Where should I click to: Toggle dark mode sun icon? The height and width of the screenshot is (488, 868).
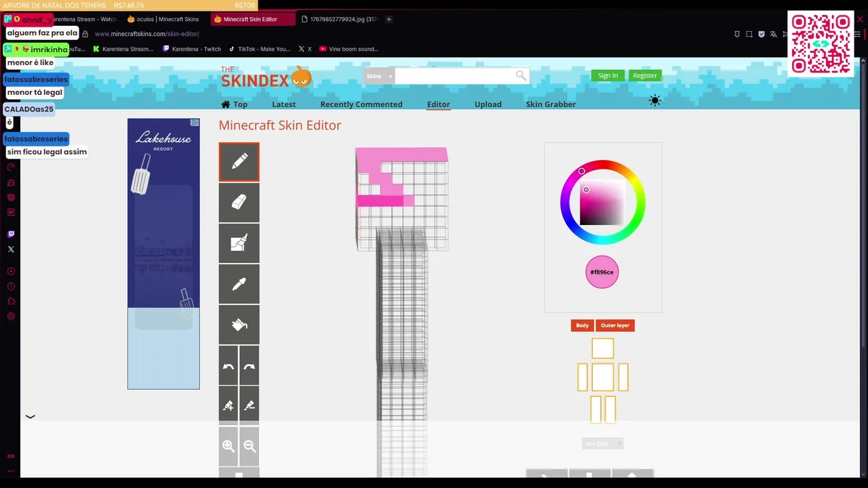click(654, 100)
